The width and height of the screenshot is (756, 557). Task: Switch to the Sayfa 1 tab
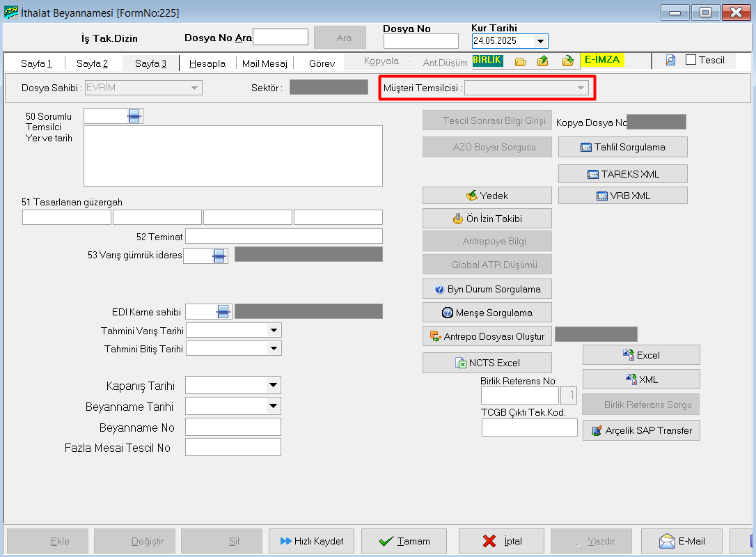[36, 63]
